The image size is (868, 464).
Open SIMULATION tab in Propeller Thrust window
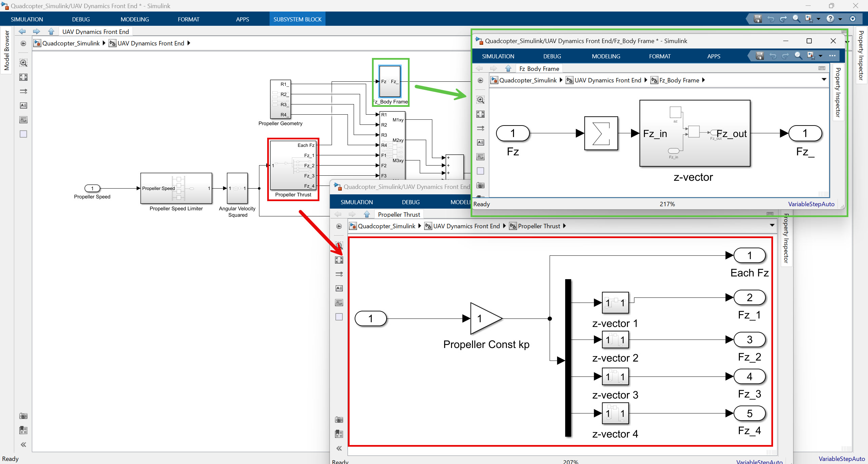(x=357, y=202)
